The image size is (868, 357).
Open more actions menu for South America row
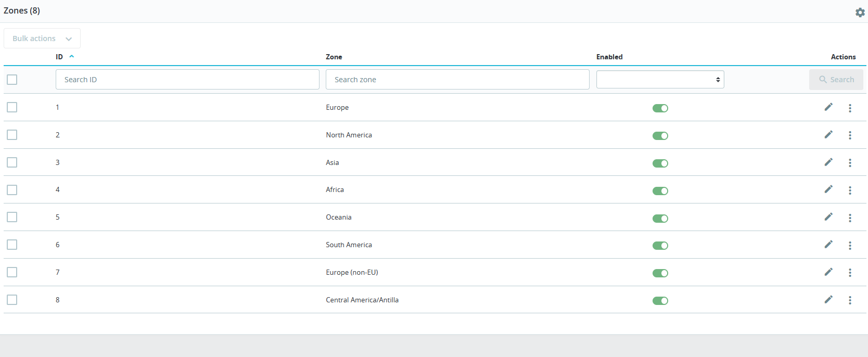click(x=850, y=245)
